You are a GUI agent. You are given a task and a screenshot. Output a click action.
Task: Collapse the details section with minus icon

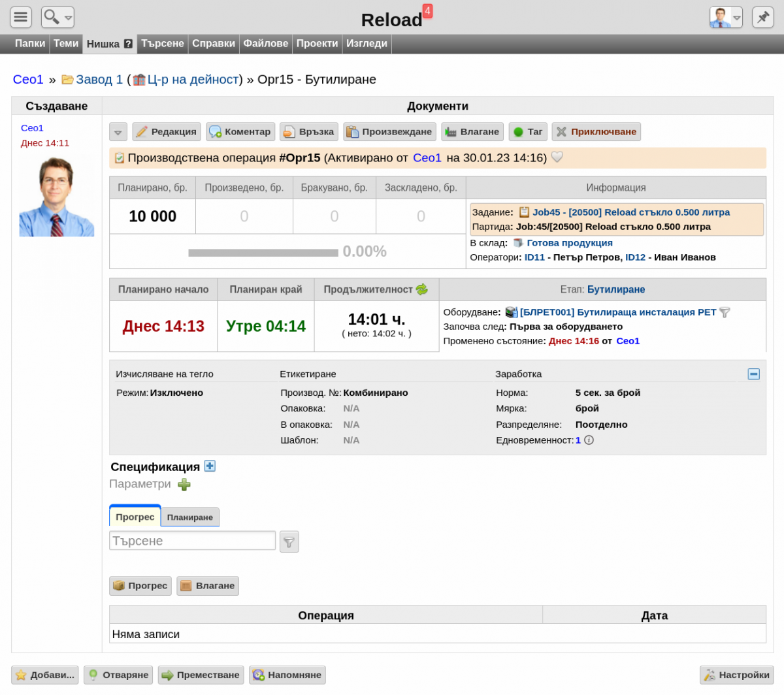coord(753,374)
